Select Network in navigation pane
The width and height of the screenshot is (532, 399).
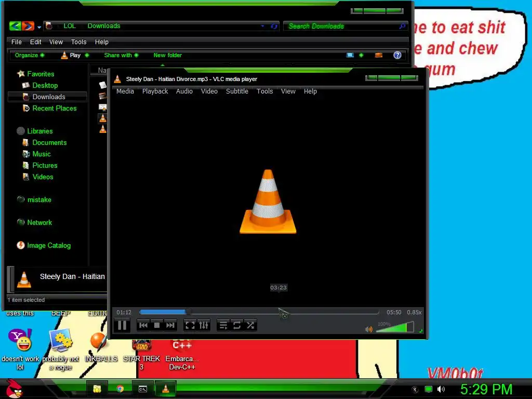click(39, 222)
